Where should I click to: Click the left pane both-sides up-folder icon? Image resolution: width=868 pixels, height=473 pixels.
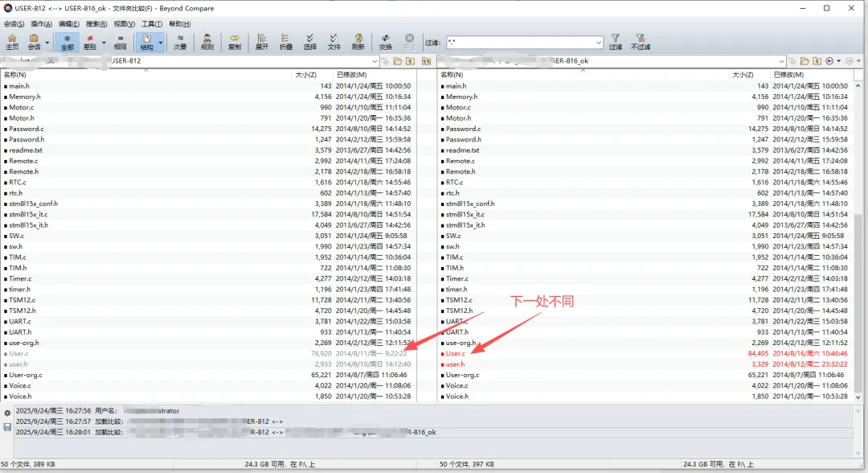(426, 61)
